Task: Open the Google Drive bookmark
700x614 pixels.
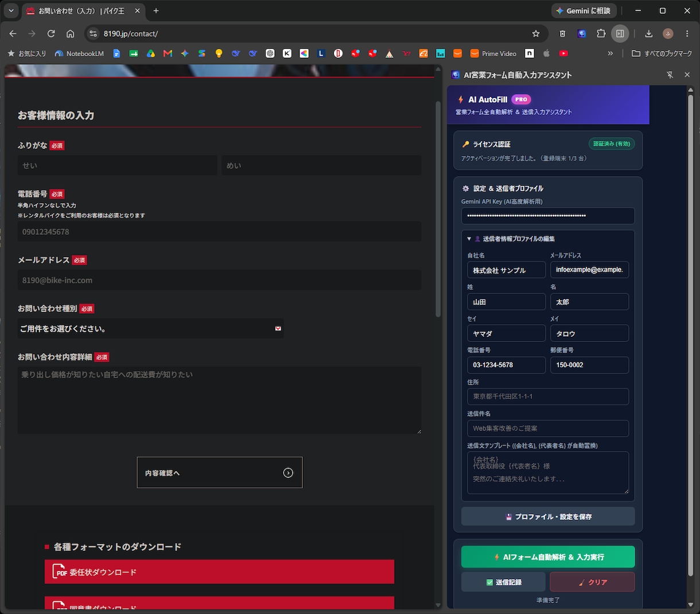Action: pyautogui.click(x=150, y=53)
